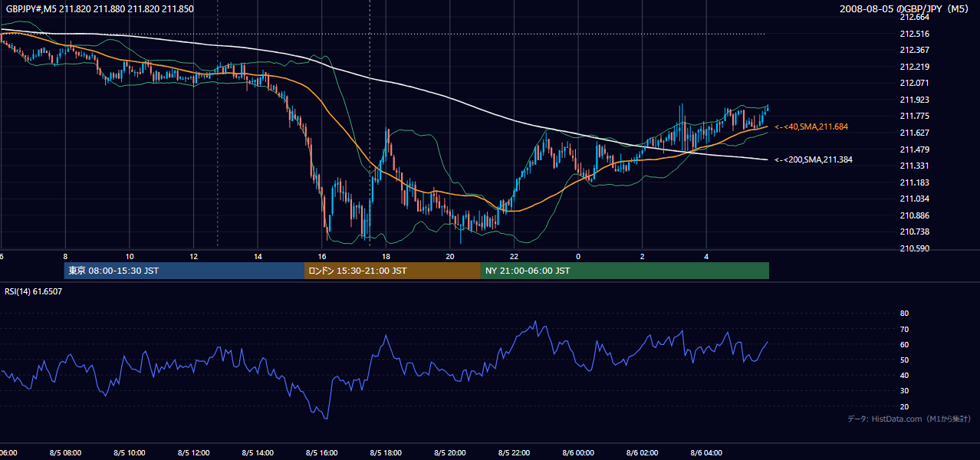The image size is (980, 460).
Task: Click hour label 0 under price chart
Action: click(578, 256)
